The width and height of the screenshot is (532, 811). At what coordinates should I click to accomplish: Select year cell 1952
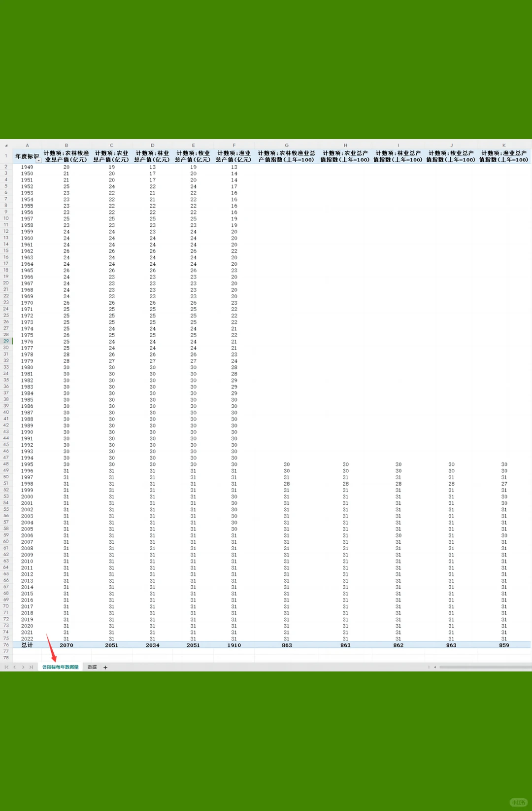(27, 186)
